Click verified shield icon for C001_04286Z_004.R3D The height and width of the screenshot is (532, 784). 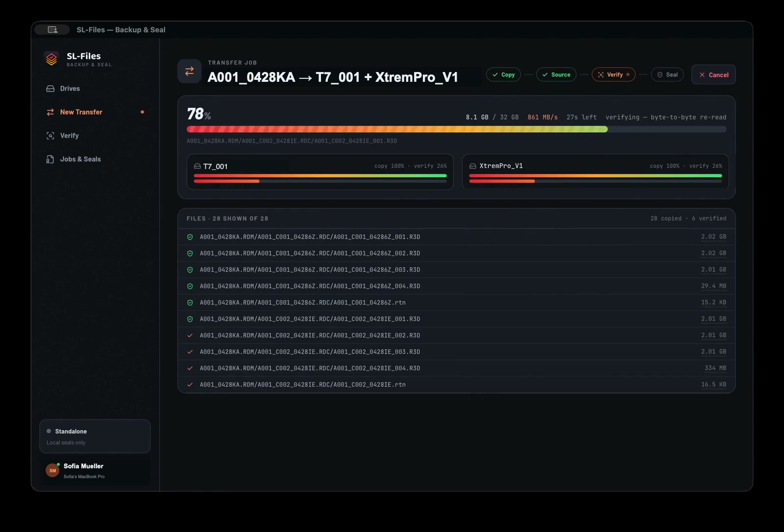pos(190,287)
